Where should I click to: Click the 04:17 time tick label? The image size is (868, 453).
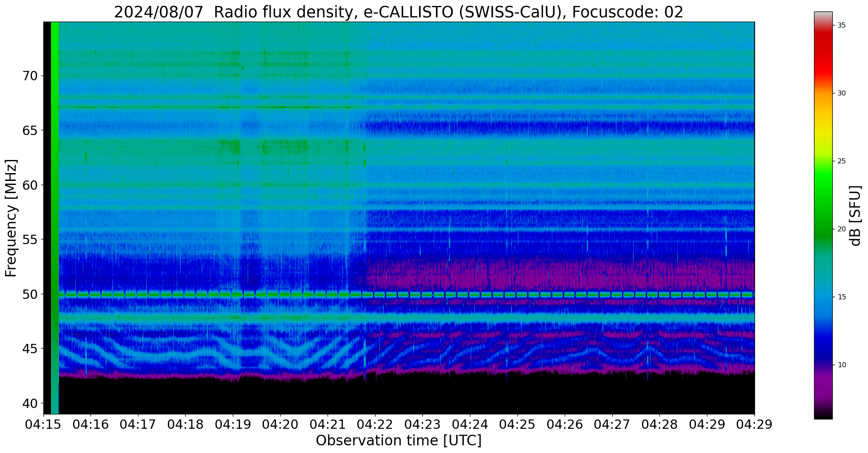click(138, 425)
